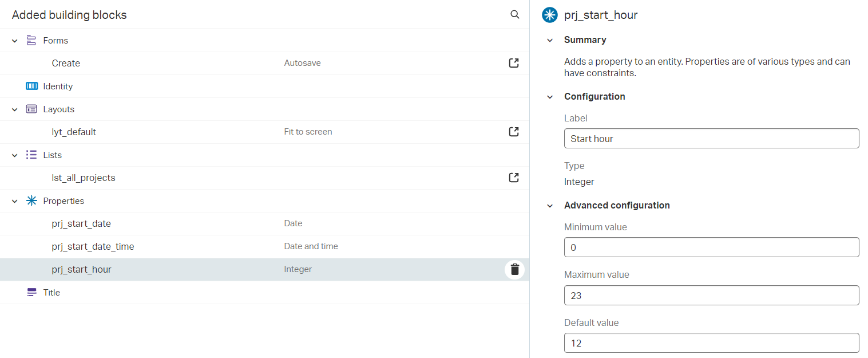This screenshot has width=868, height=358.
Task: Click the Configuration section heading
Action: pos(594,97)
